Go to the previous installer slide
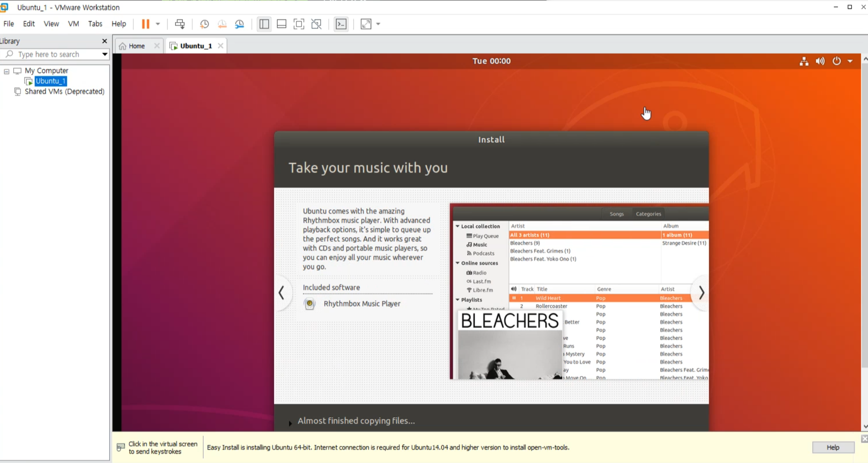 [x=281, y=293]
